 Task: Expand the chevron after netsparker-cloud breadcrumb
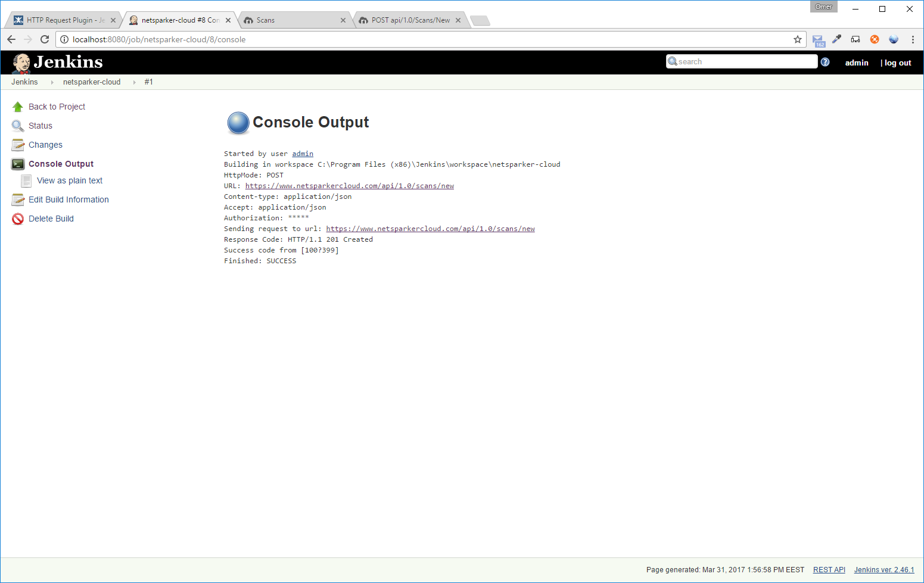133,82
